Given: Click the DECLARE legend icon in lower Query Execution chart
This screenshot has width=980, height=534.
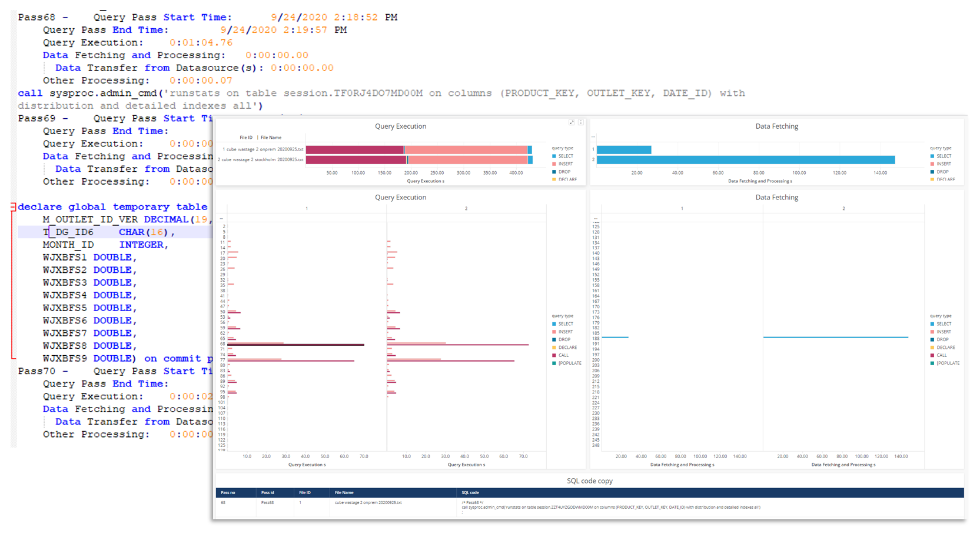Looking at the screenshot, I should click(x=554, y=347).
